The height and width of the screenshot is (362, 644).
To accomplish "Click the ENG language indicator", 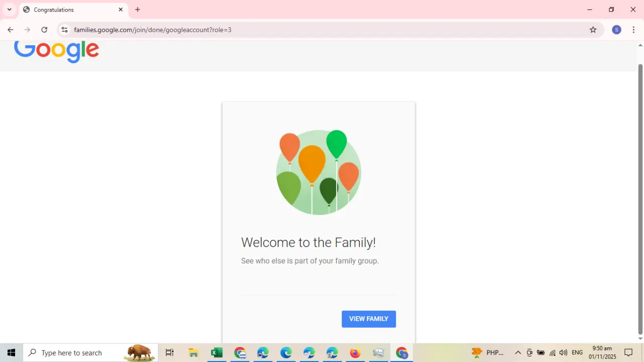I will [x=577, y=352].
